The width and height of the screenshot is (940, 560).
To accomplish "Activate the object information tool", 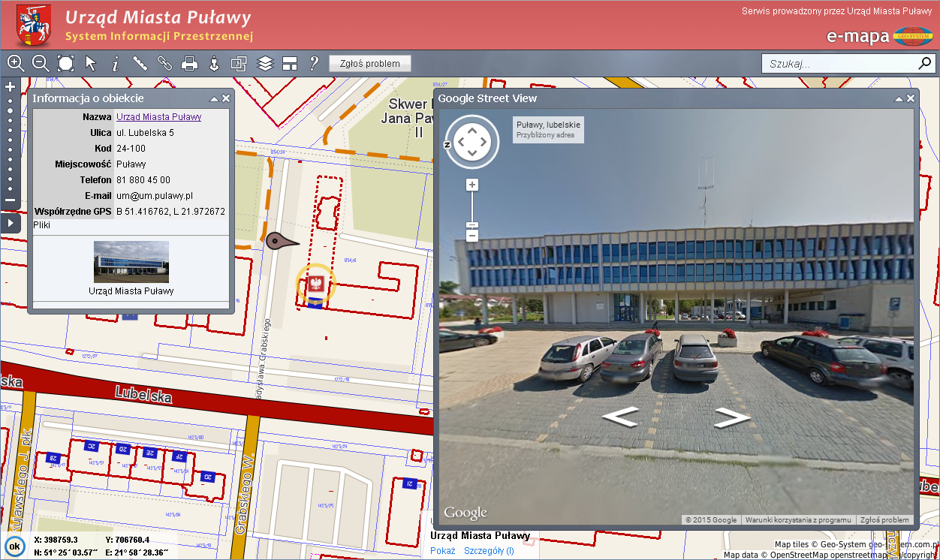I will [x=115, y=63].
